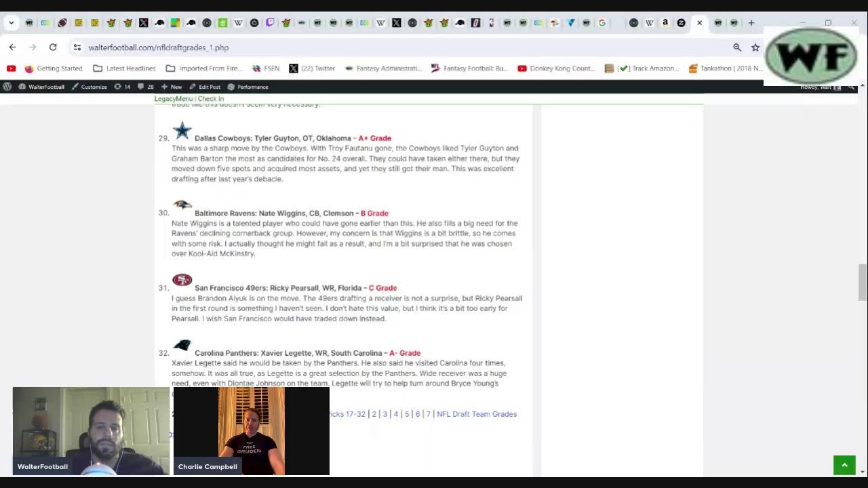Open Performance in the admin bar
The image size is (868, 488).
248,87
